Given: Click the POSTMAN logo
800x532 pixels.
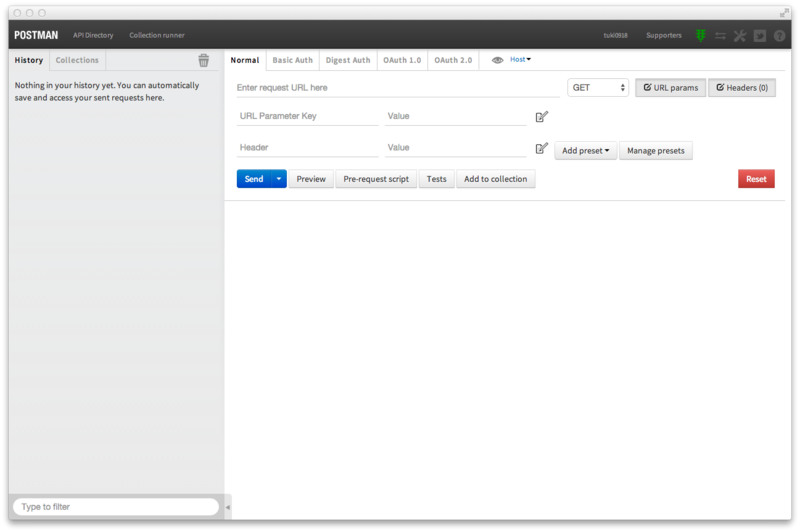Looking at the screenshot, I should tap(36, 35).
